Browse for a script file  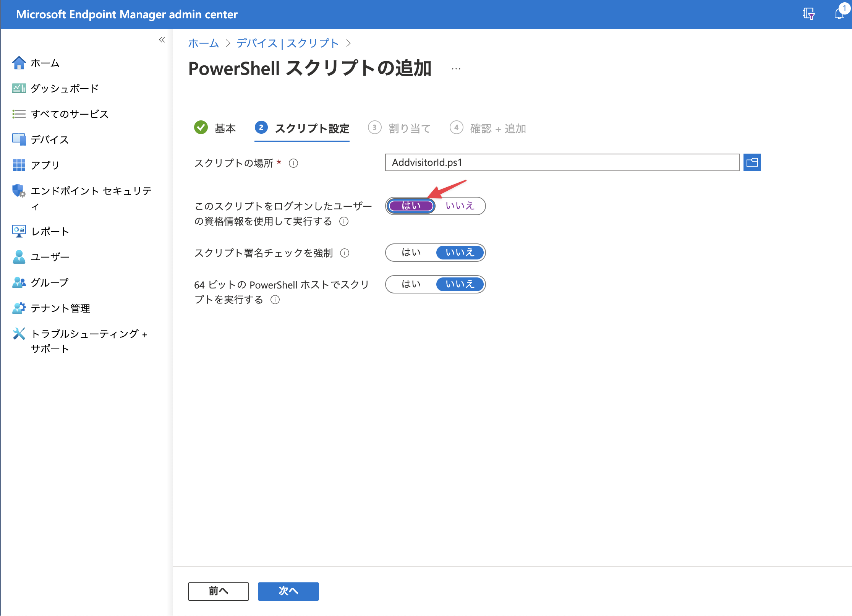coord(752,162)
